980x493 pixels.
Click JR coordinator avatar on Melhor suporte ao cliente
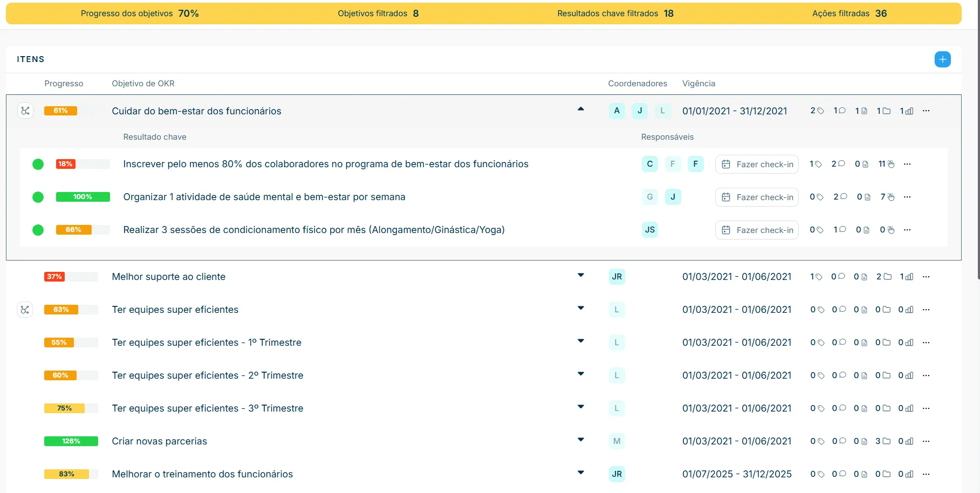tap(617, 277)
